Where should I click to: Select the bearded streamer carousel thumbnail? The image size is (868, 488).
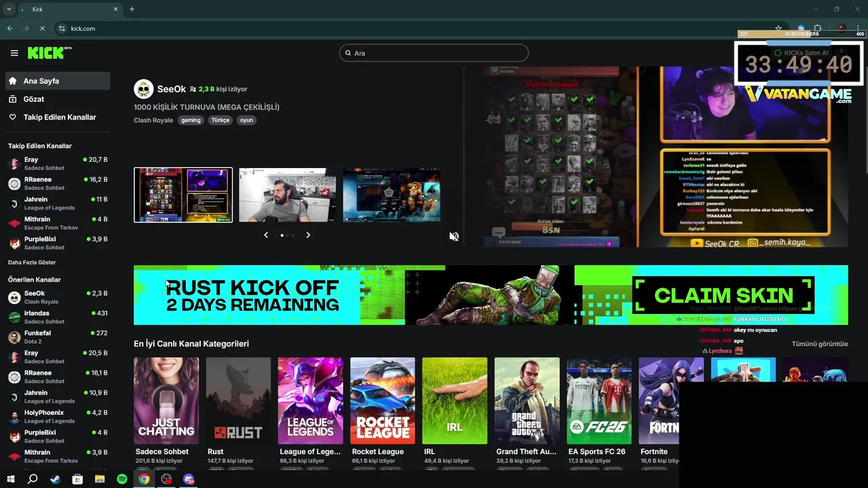[x=288, y=195]
